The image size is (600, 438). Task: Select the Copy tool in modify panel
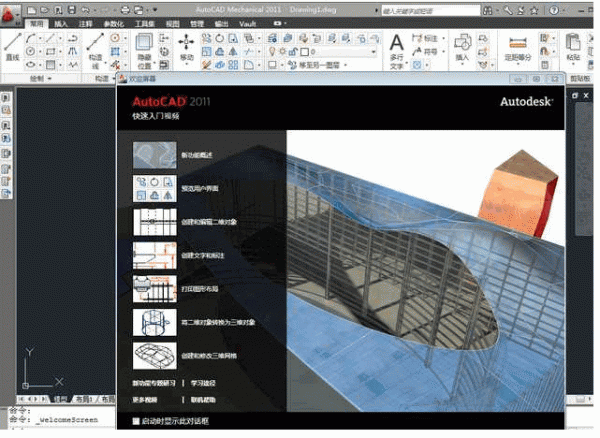[207, 38]
